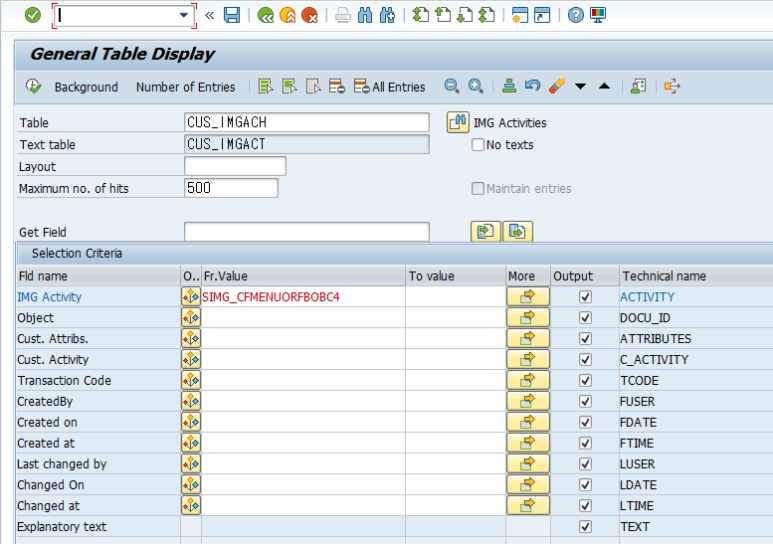Click the Get Field input box
This screenshot has width=773, height=544.
pos(307,232)
